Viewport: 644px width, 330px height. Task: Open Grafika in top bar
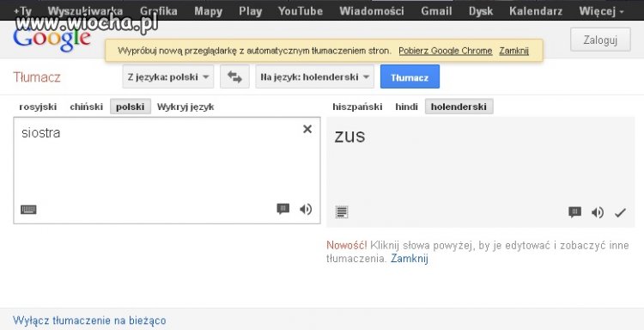point(159,11)
